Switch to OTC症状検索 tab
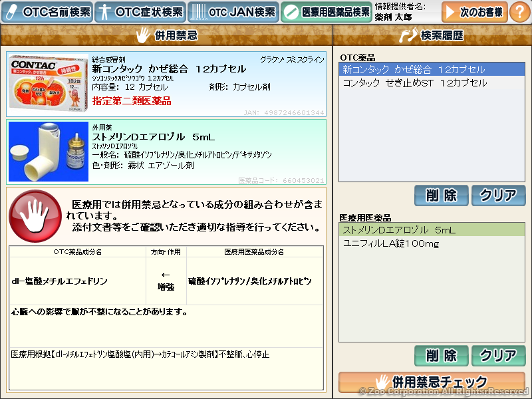The height and width of the screenshot is (399, 532). (x=140, y=12)
